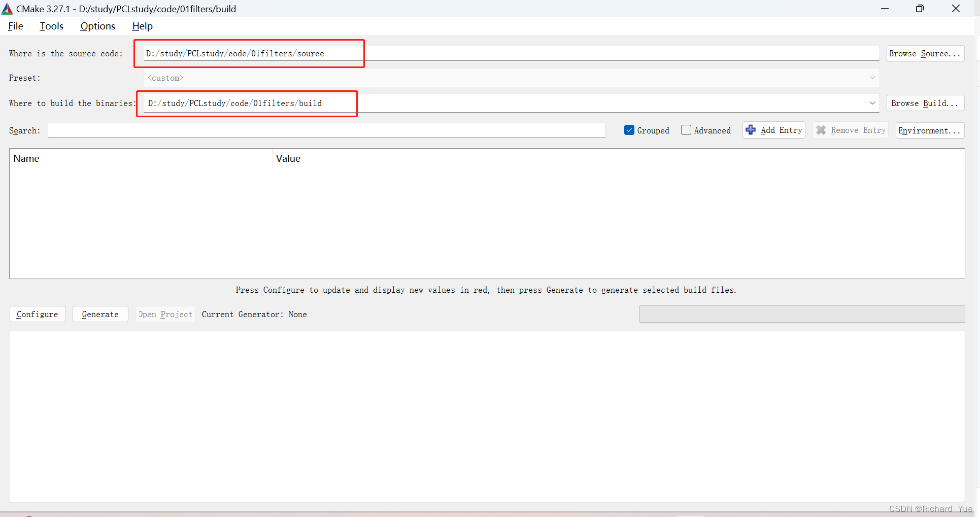980x517 pixels.
Task: Open the Options menu
Action: click(97, 26)
